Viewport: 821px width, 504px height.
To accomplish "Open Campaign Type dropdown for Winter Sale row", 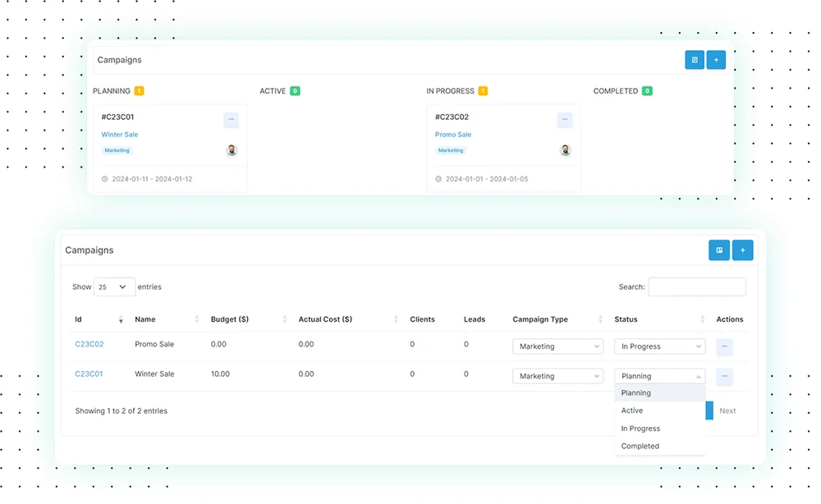I will (x=557, y=376).
